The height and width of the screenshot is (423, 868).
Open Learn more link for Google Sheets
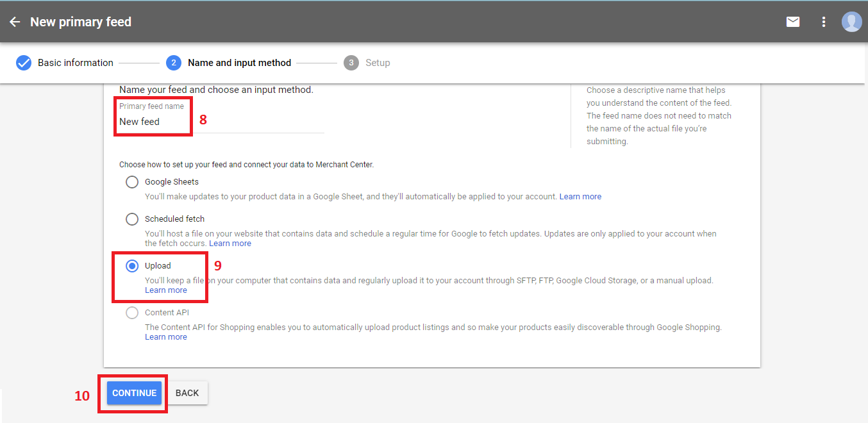[580, 197]
